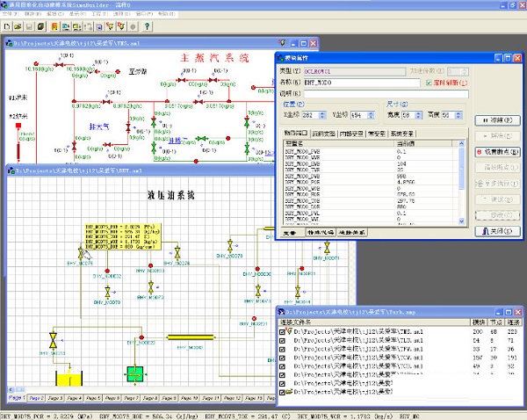Image resolution: width=527 pixels, height=420 pixels.
Task: Switch to the 常变量 tab
Action: point(377,134)
